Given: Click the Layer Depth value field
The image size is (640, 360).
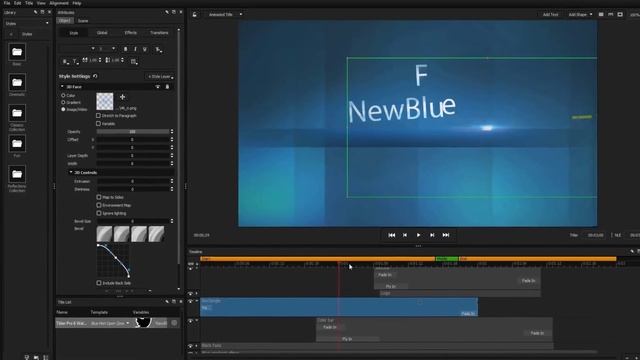Looking at the screenshot, I should (x=133, y=156).
